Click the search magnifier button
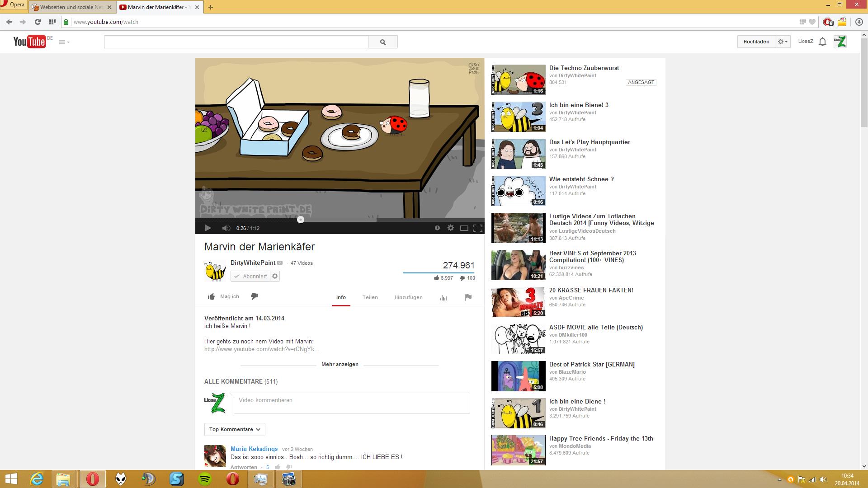Image resolution: width=868 pixels, height=488 pixels. [x=383, y=42]
